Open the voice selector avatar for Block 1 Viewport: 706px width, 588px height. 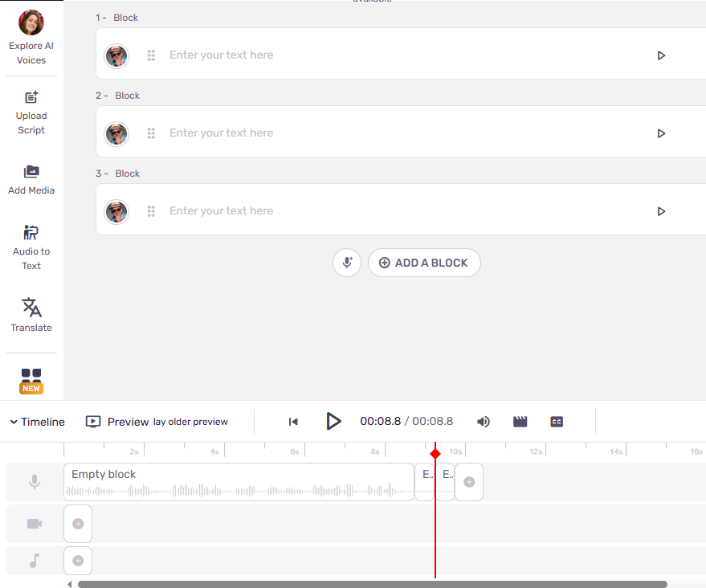[116, 55]
